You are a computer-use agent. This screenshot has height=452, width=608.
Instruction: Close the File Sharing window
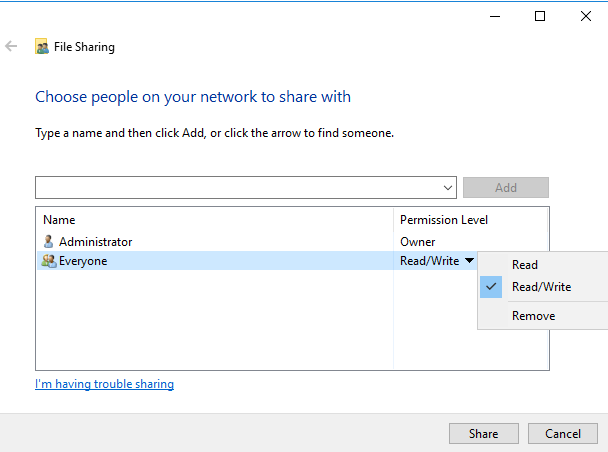click(586, 16)
